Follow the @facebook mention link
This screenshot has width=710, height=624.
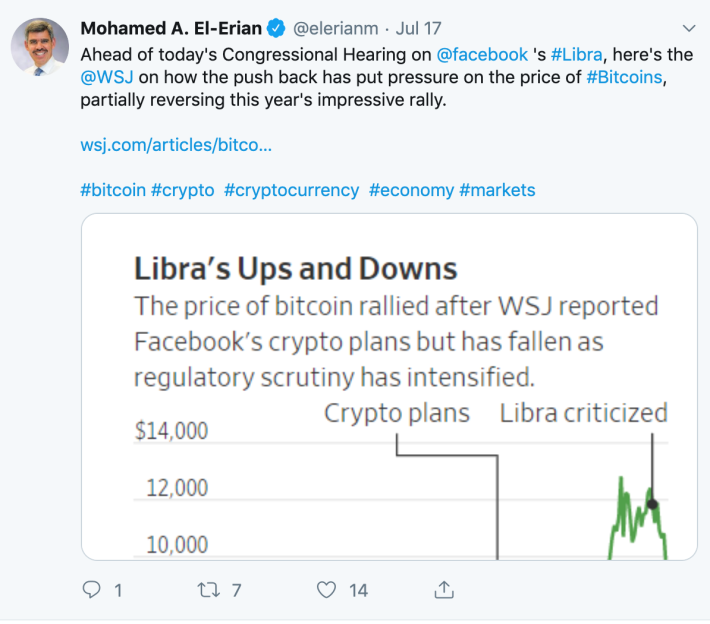coord(482,54)
